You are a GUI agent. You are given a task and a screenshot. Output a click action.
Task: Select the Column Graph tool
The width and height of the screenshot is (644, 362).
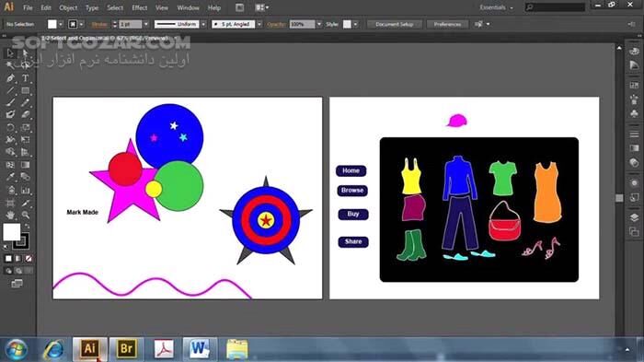click(x=26, y=190)
